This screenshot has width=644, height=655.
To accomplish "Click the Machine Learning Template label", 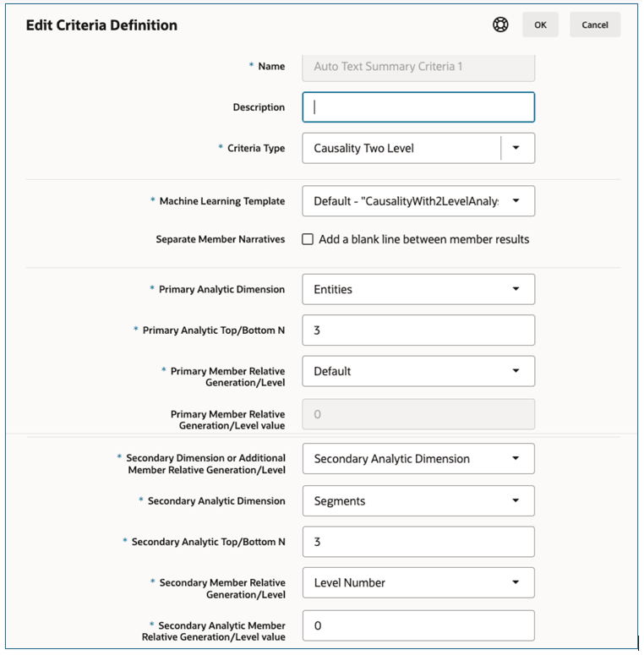I will (222, 201).
